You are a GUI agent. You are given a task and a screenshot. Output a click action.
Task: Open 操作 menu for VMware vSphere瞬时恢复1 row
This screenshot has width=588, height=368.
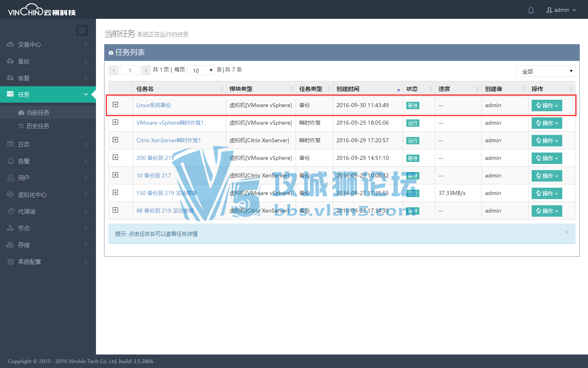tap(547, 123)
